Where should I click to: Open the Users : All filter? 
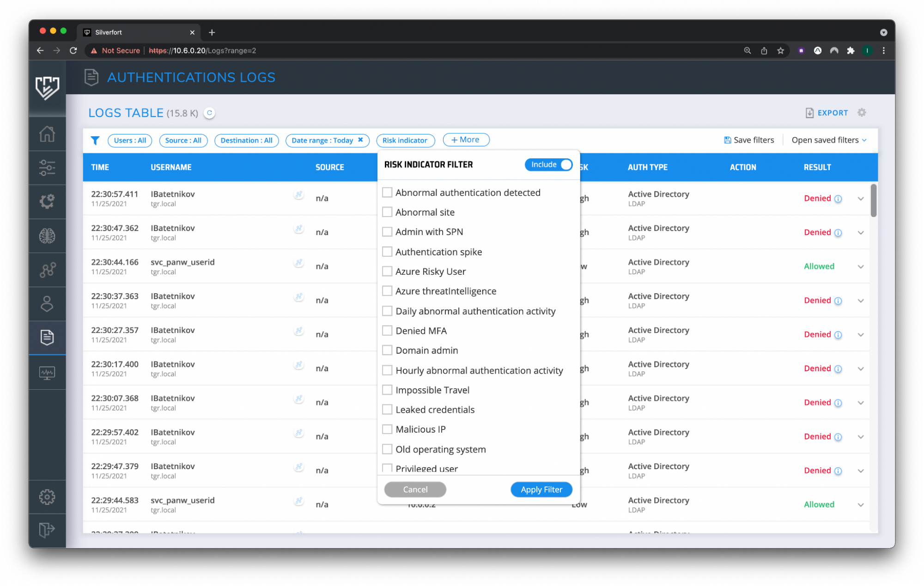click(130, 140)
